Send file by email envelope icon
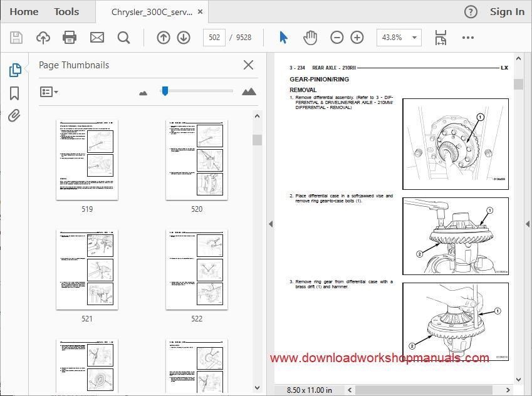Image resolution: width=532 pixels, height=396 pixels. [x=97, y=38]
